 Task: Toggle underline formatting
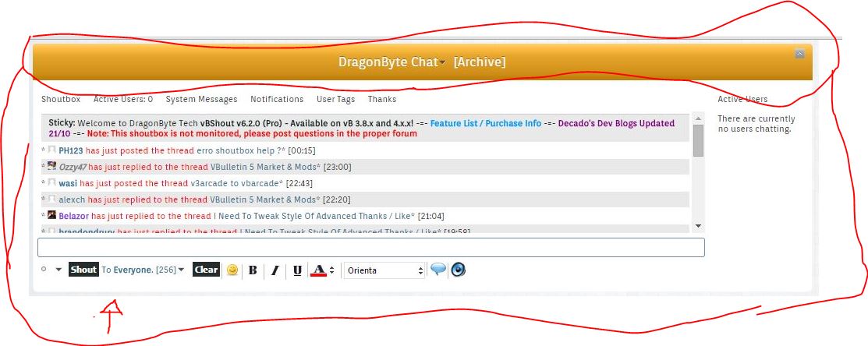click(x=297, y=270)
